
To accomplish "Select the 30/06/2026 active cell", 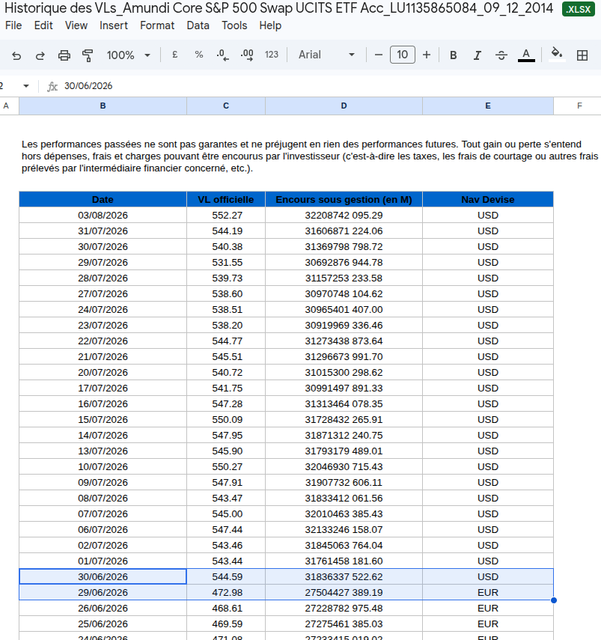I will point(103,577).
